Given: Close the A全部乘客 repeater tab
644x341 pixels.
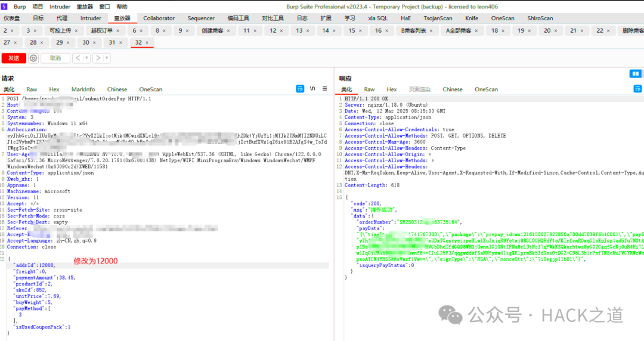Looking at the screenshot, I should [x=476, y=31].
